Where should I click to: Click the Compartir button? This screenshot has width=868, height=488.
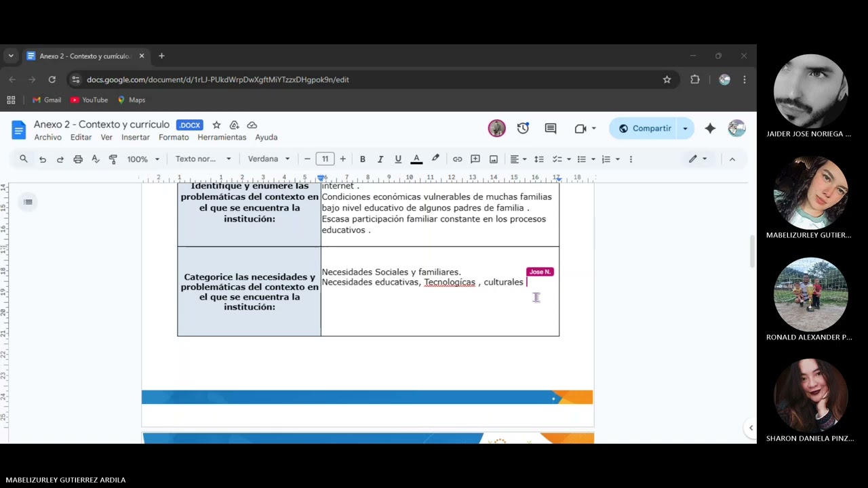645,128
